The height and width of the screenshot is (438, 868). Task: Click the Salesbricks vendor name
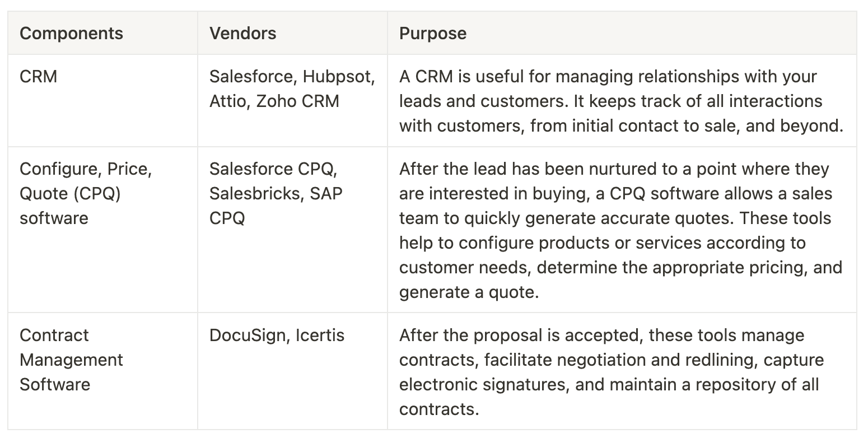click(255, 193)
